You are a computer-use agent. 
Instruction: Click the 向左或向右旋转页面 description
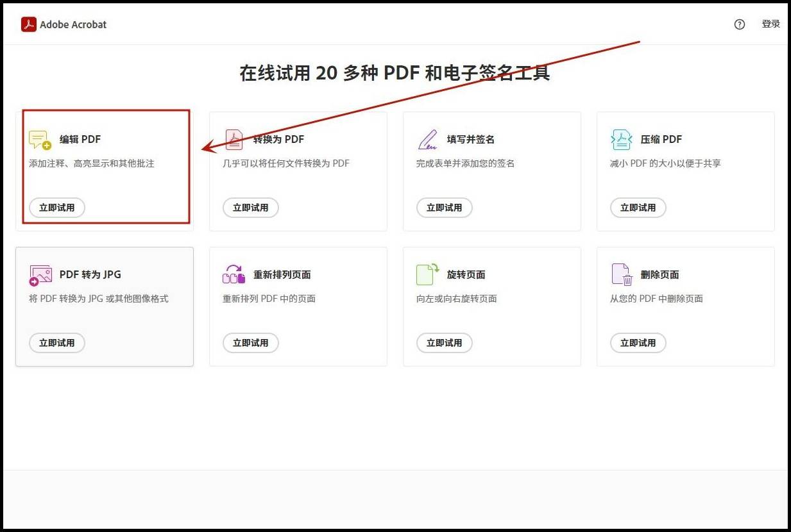coord(457,299)
